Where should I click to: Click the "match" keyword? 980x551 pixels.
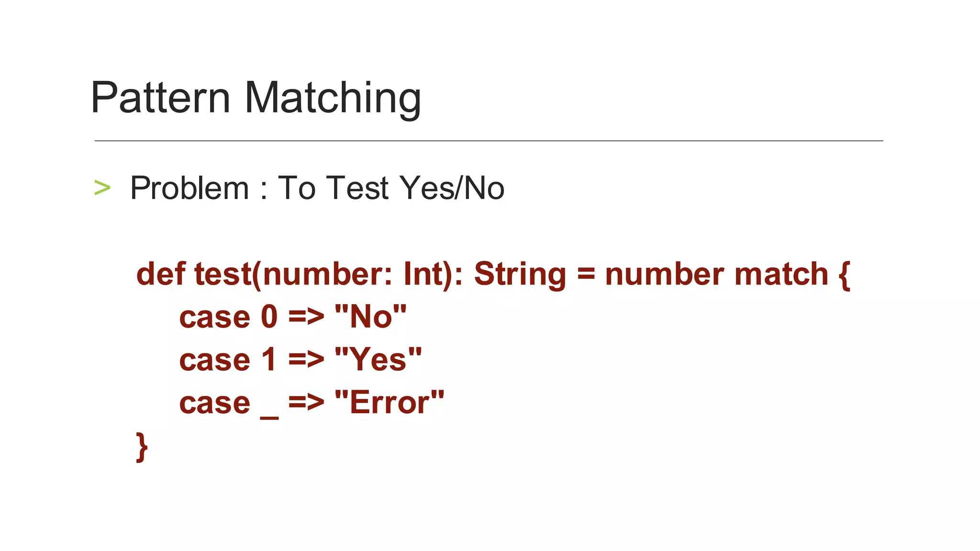click(x=781, y=274)
